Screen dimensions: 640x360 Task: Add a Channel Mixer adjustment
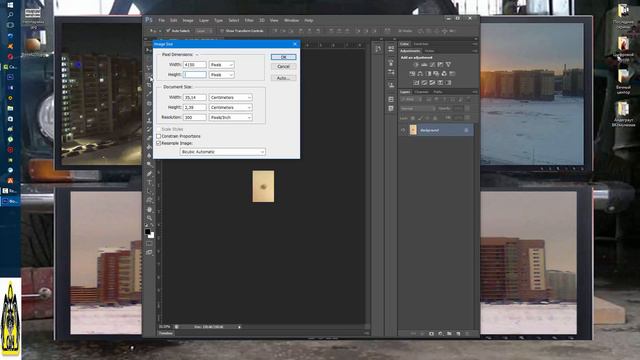click(x=444, y=74)
